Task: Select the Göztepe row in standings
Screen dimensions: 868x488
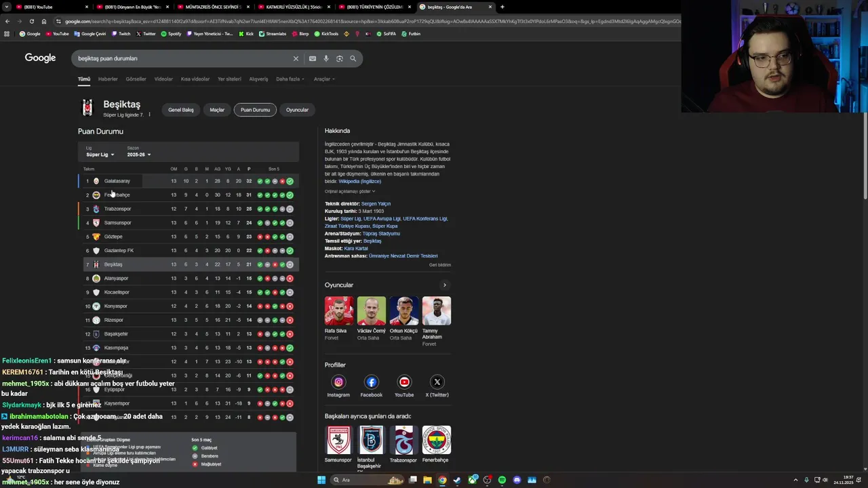Action: click(189, 237)
